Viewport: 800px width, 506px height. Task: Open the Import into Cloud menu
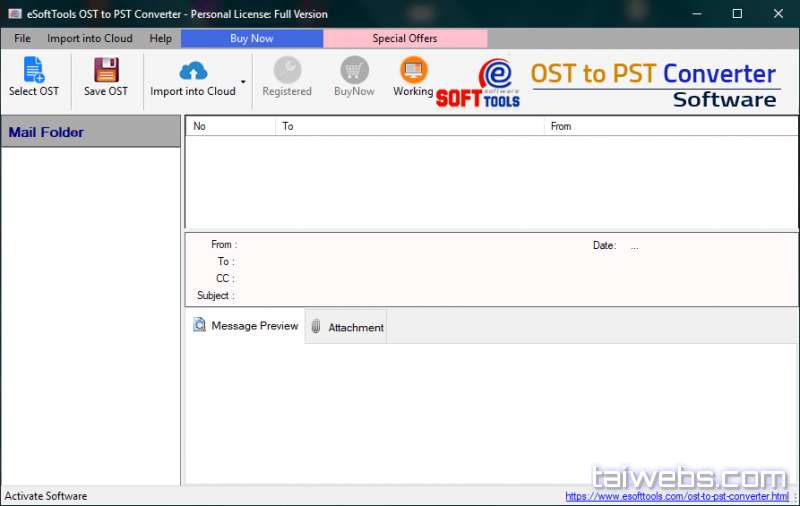90,38
